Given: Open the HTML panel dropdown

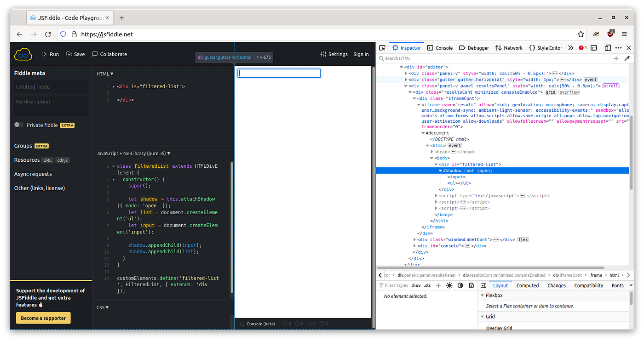Looking at the screenshot, I should [x=105, y=74].
